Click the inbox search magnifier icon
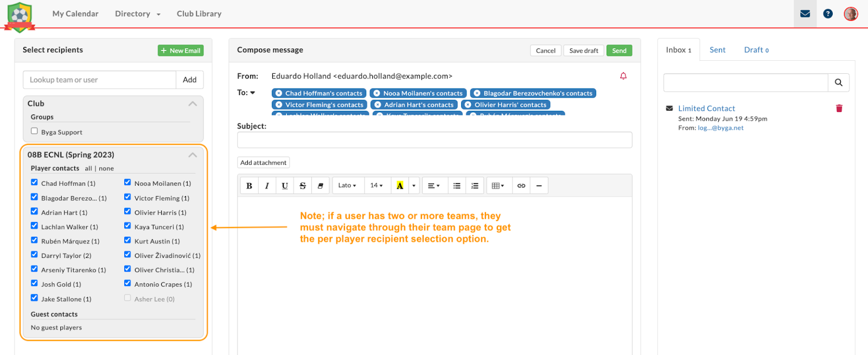This screenshot has height=355, width=868. point(838,83)
